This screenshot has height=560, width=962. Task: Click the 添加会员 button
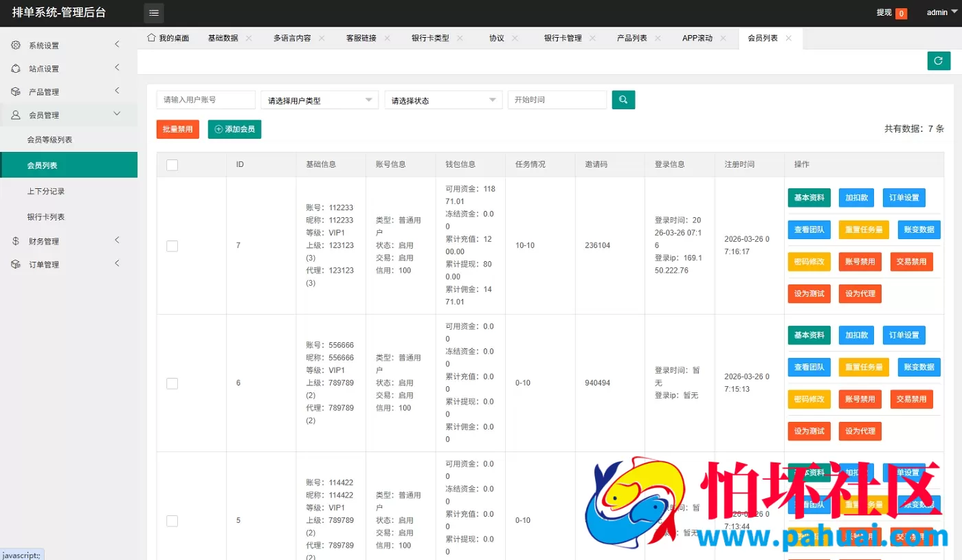234,129
